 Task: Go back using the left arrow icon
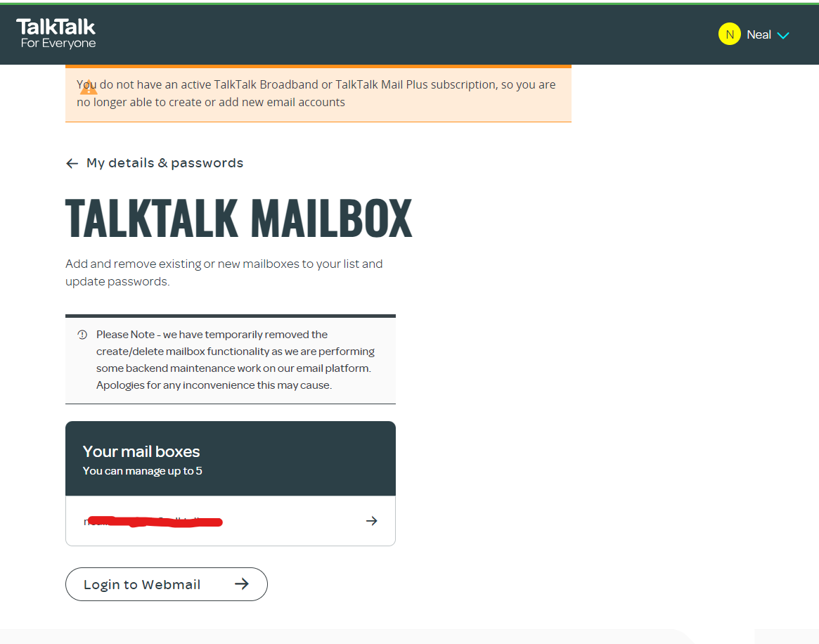(72, 164)
